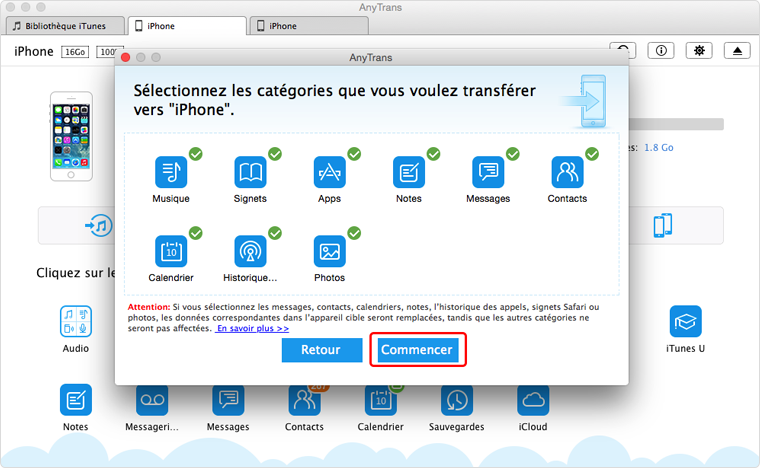760x468 pixels.
Task: Open the En savoir plus link
Action: pyautogui.click(x=253, y=328)
